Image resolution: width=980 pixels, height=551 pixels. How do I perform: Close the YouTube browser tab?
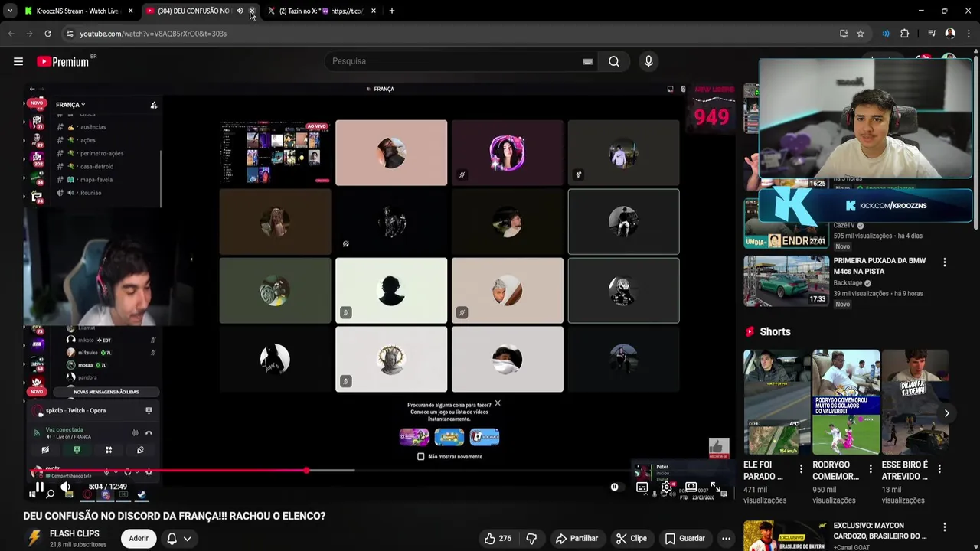[252, 11]
